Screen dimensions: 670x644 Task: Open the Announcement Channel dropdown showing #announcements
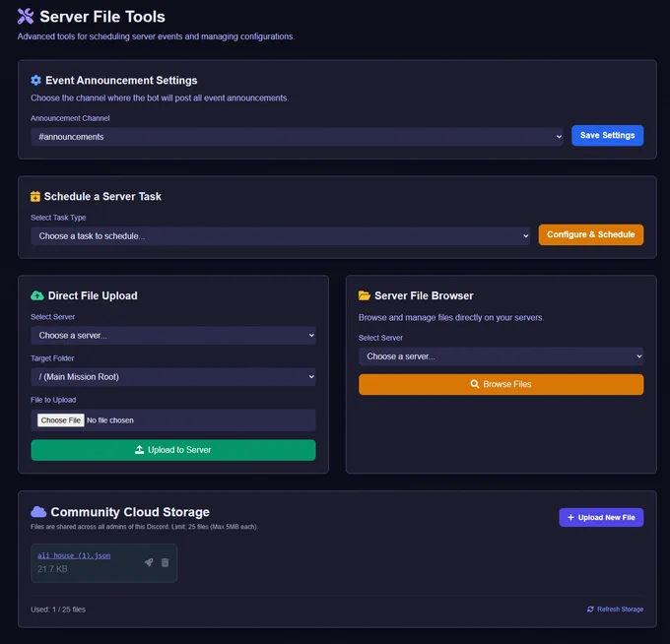tap(297, 137)
